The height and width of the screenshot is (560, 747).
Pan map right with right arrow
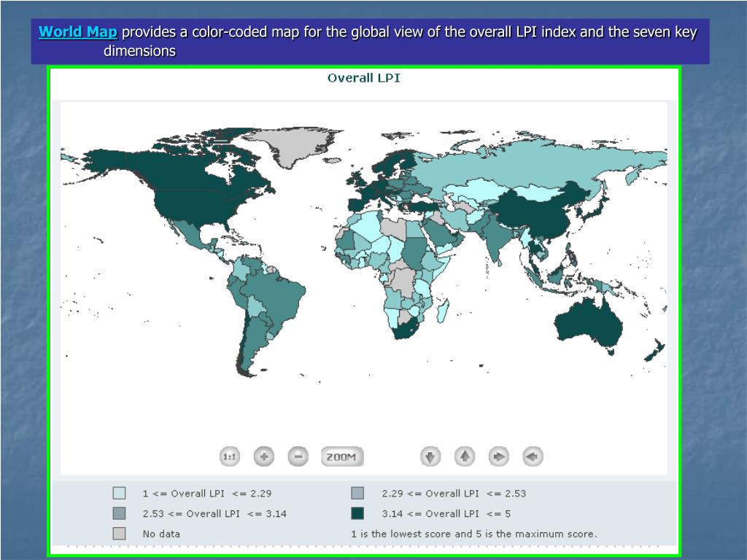(x=498, y=456)
